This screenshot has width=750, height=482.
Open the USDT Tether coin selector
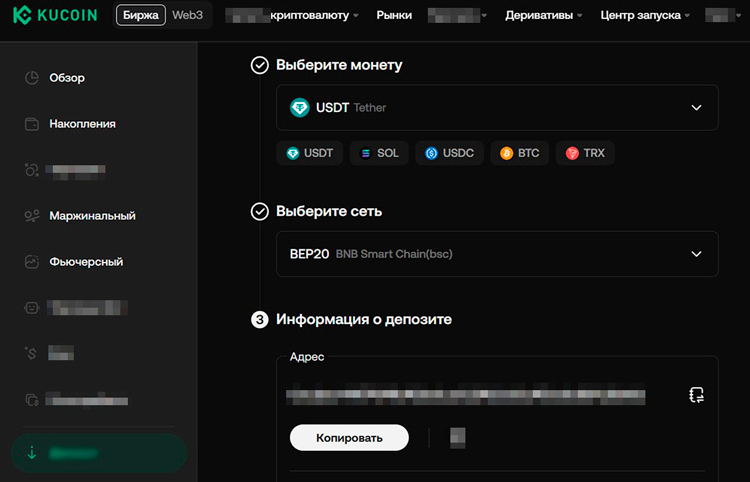(x=497, y=108)
